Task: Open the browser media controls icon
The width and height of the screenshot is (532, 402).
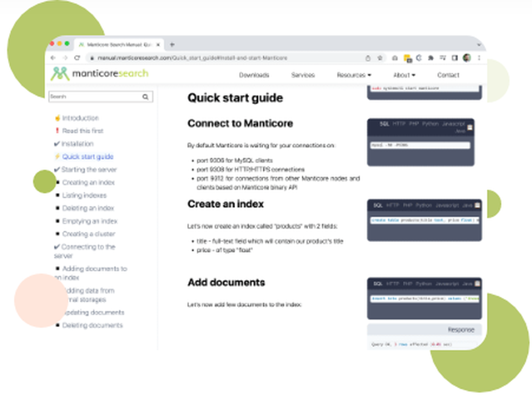Action: coord(443,58)
